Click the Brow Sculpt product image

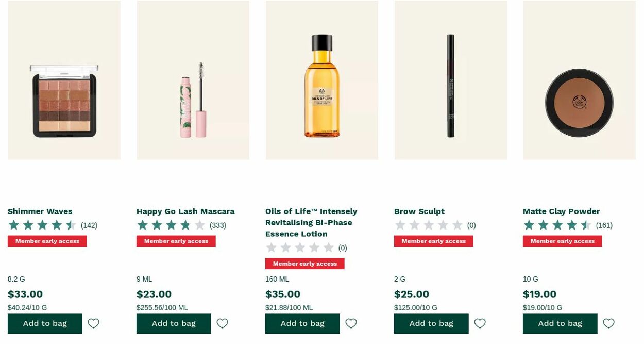[450, 80]
